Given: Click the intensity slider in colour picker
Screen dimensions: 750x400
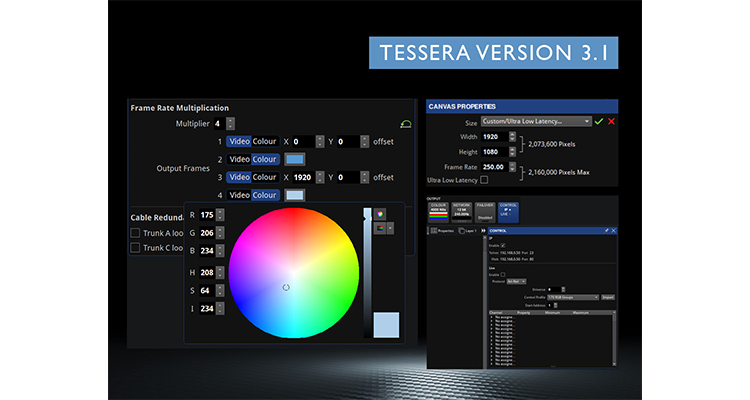Looking at the screenshot, I should pos(367,273).
